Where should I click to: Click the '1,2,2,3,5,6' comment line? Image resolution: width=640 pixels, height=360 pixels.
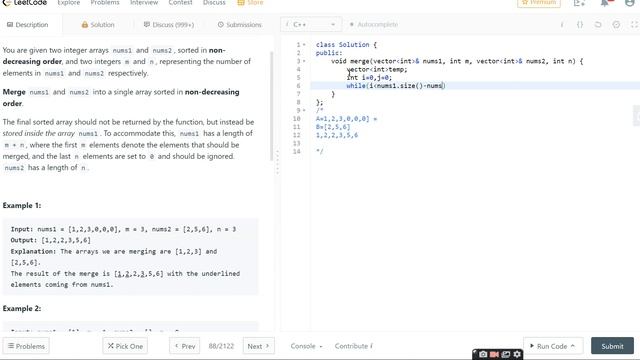(337, 135)
